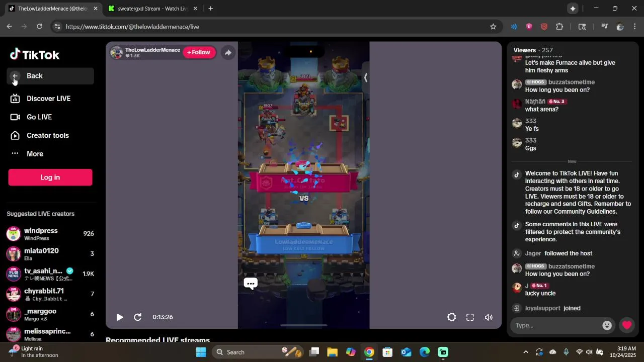Share the live stream
The width and height of the screenshot is (644, 362).
(228, 52)
